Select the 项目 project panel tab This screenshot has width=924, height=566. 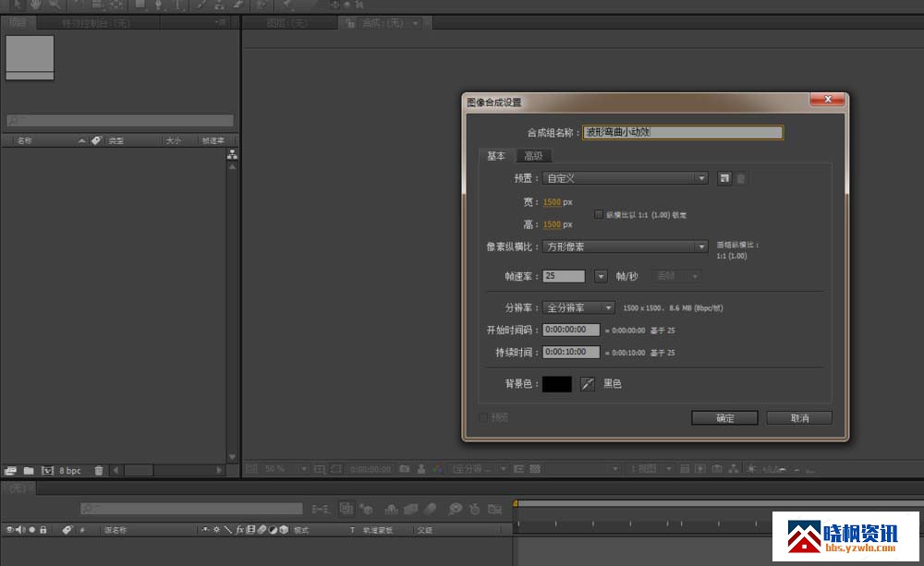(18, 23)
